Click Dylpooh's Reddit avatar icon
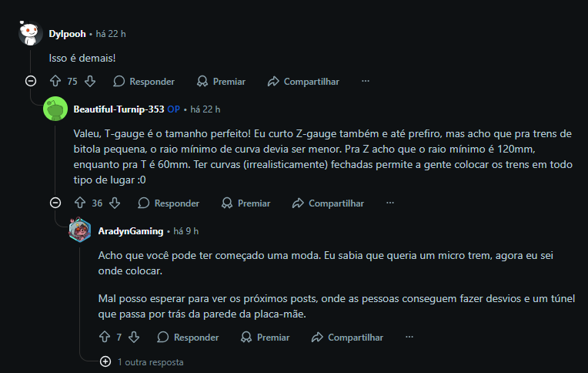Screen dimensions: 588x373 click(30, 34)
